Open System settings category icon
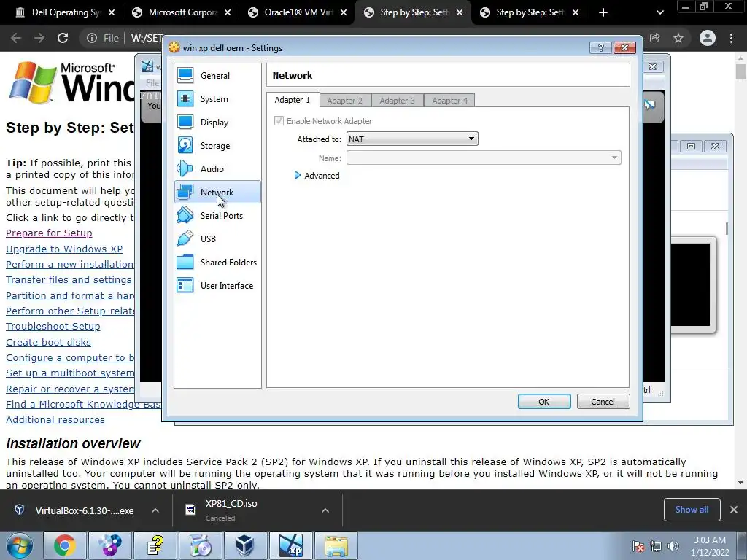Image resolution: width=747 pixels, height=560 pixels. (185, 98)
